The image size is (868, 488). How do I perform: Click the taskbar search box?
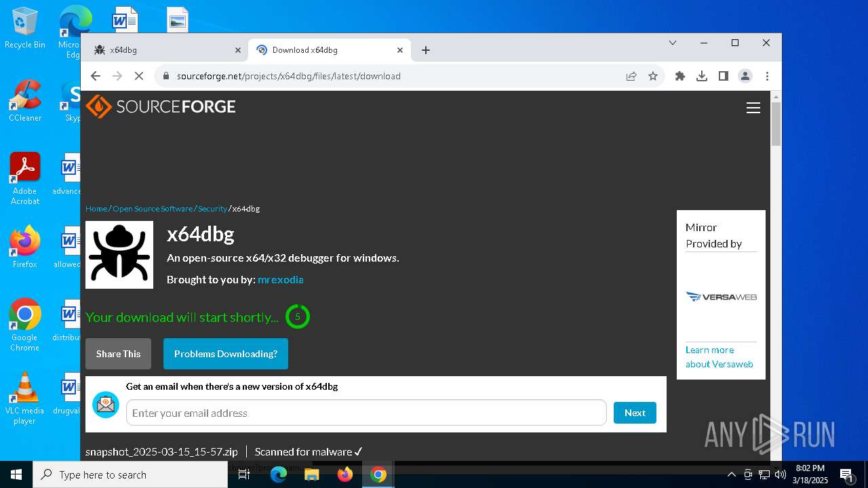tap(130, 474)
